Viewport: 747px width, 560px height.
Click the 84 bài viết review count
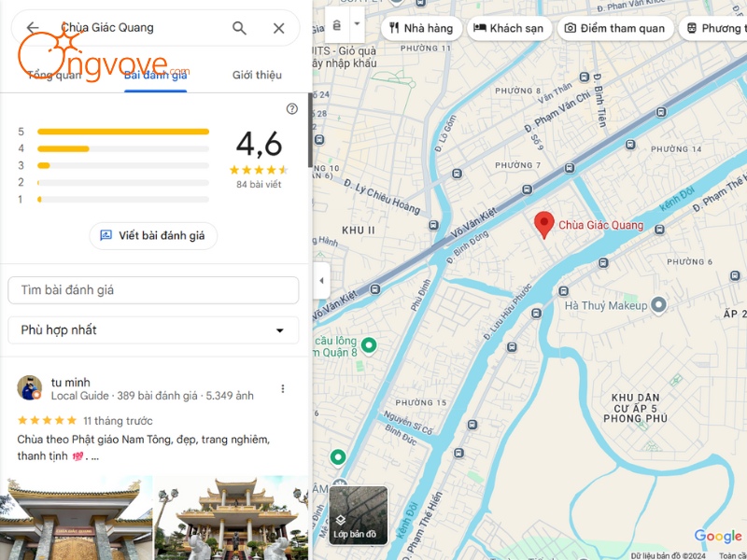[x=259, y=184]
